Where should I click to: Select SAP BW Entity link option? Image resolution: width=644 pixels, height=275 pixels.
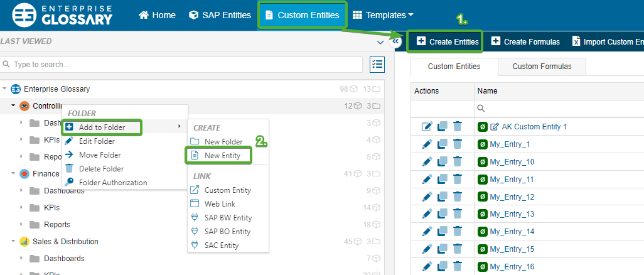228,218
